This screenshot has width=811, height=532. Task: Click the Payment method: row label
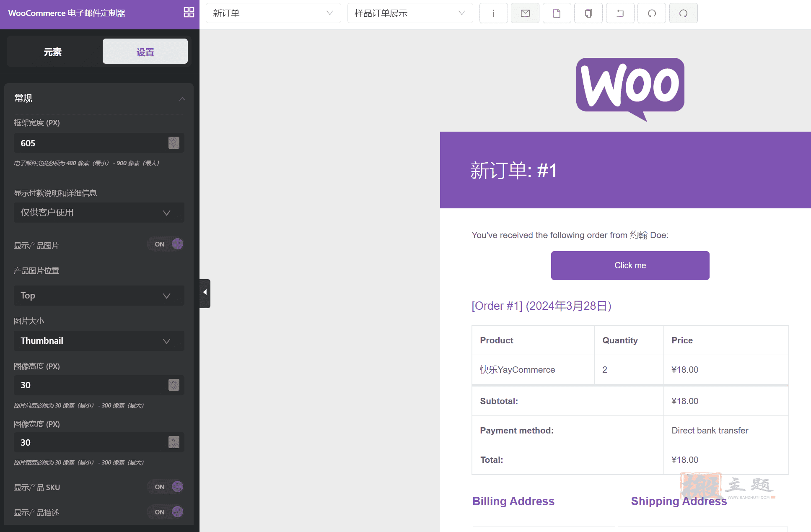[x=517, y=431]
